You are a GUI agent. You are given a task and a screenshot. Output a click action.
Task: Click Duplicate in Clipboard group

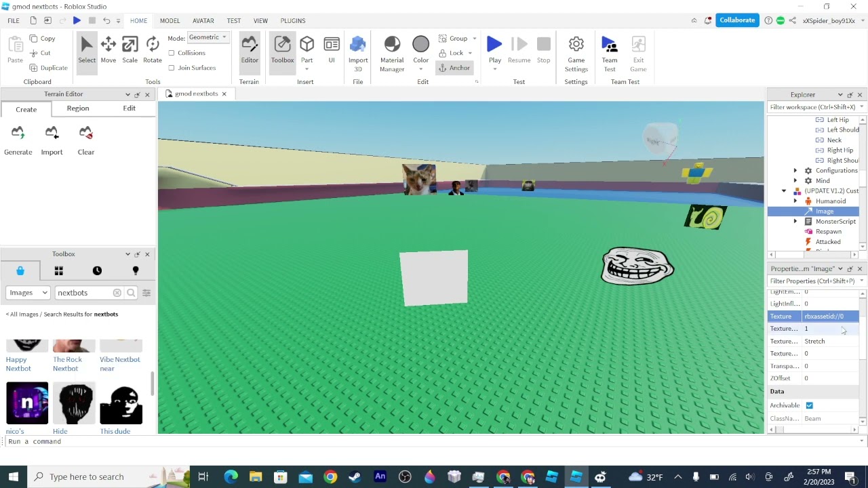pos(49,68)
